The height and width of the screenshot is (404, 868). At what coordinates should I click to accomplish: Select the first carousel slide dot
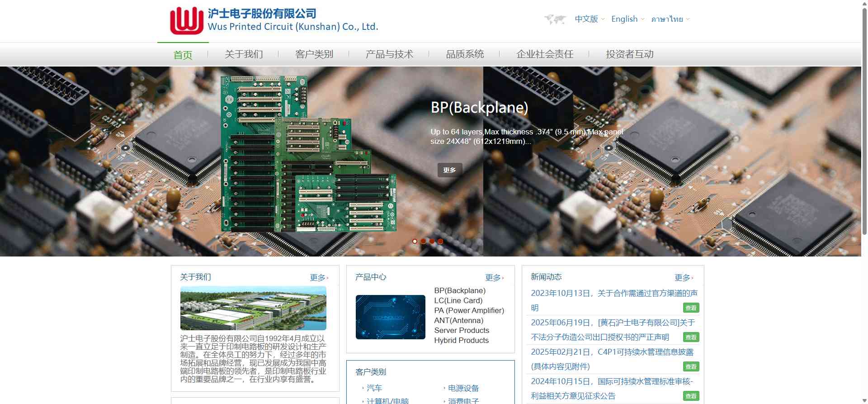(415, 241)
